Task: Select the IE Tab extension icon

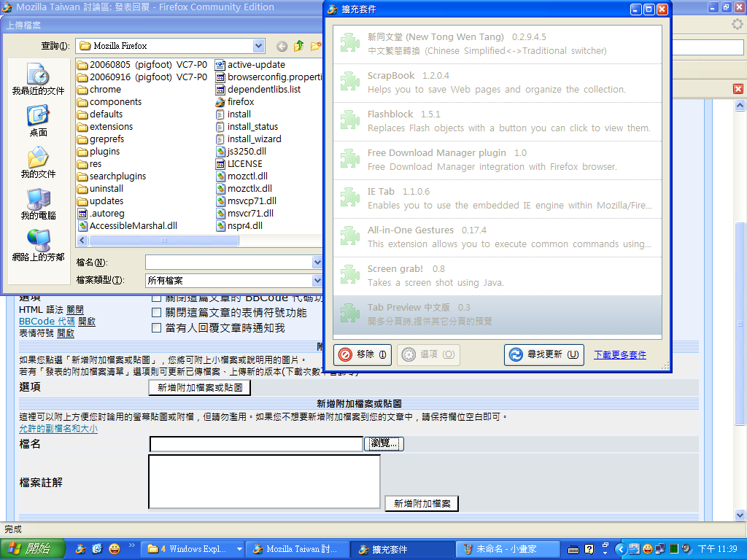Action: pyautogui.click(x=349, y=197)
